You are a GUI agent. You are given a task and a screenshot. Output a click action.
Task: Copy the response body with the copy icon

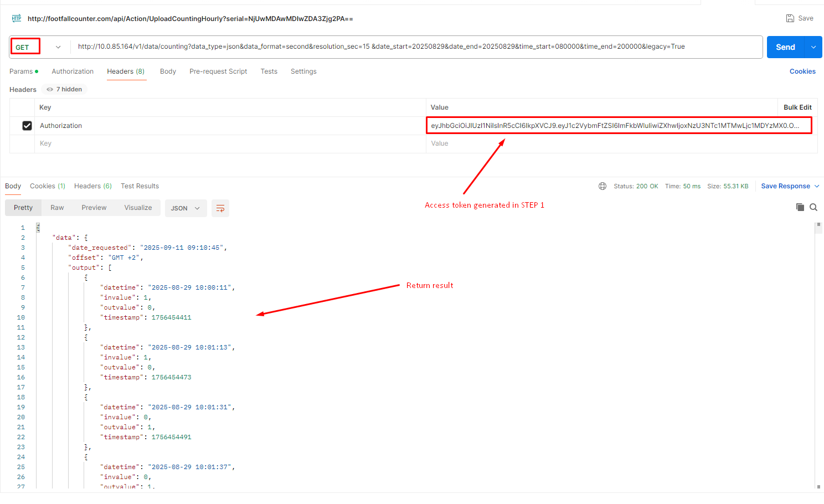coord(800,207)
